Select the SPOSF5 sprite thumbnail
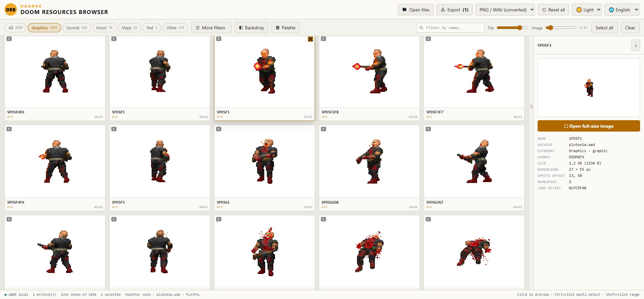644x299 pixels. pyautogui.click(x=160, y=162)
